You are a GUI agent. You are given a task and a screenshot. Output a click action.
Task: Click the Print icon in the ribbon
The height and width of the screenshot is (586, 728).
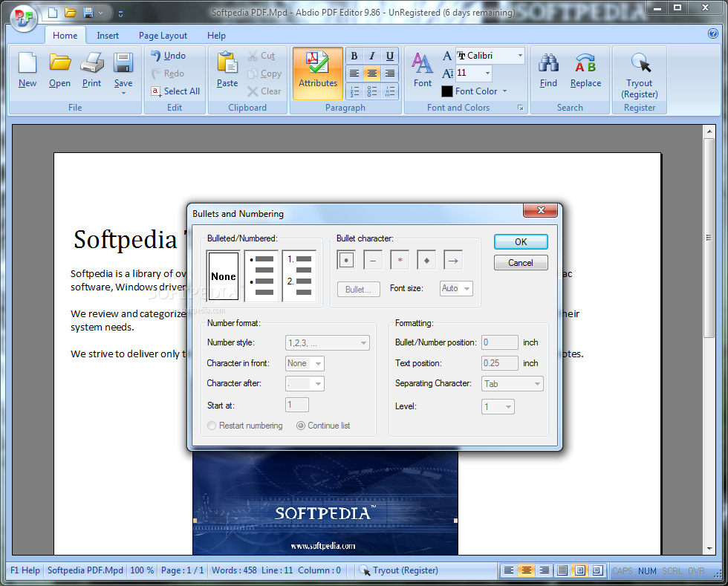pos(91,62)
